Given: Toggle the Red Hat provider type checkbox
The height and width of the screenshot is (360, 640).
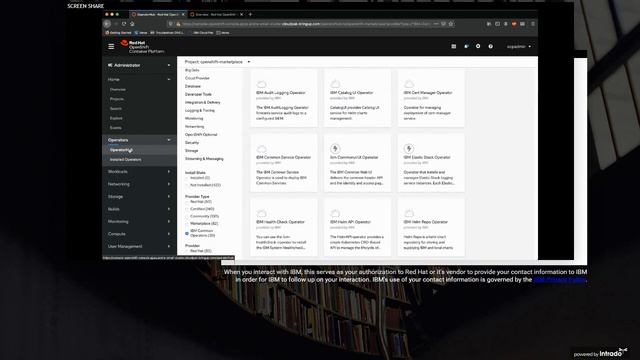Looking at the screenshot, I should click(x=187, y=202).
